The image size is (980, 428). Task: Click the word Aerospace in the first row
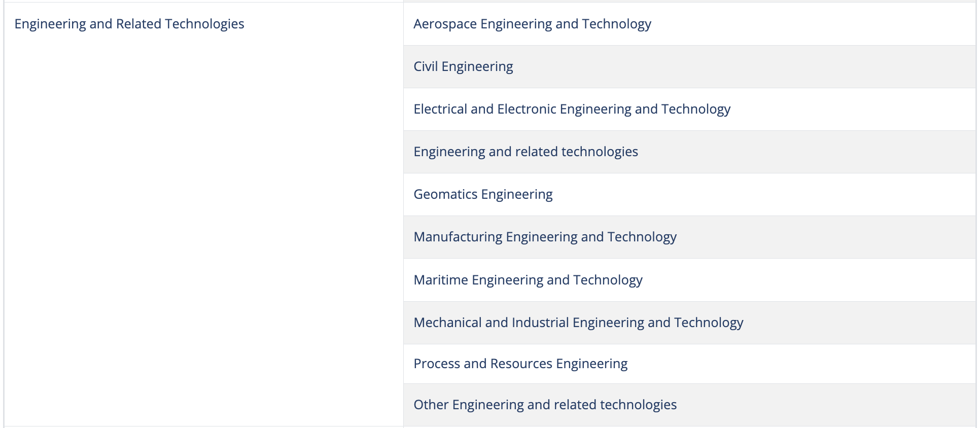coord(445,24)
